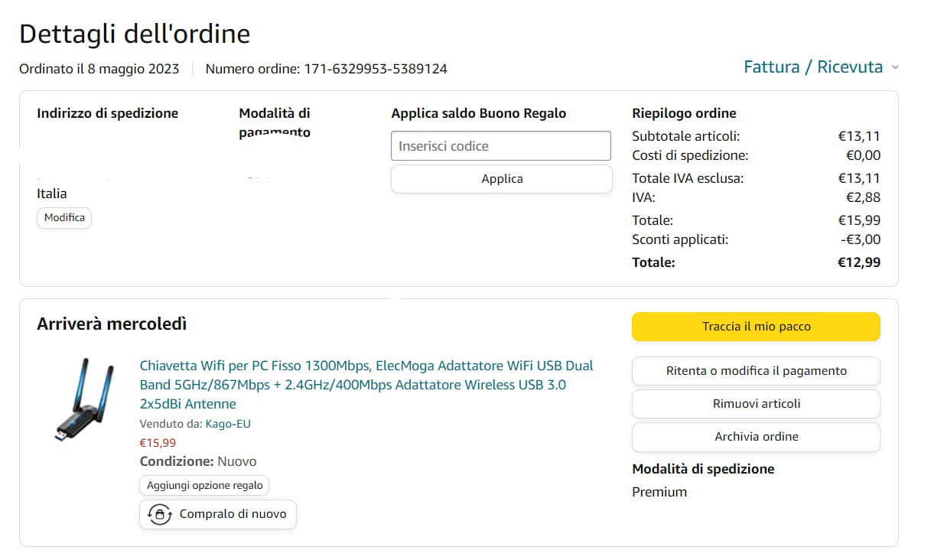Click the red €15,99 item price
Screen dimensions: 931x560
pyautogui.click(x=158, y=442)
